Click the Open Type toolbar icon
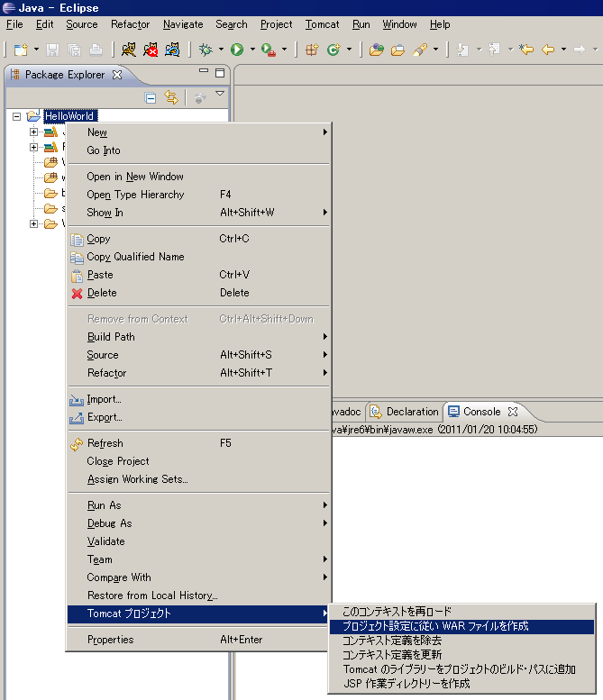603x700 pixels. [377, 50]
